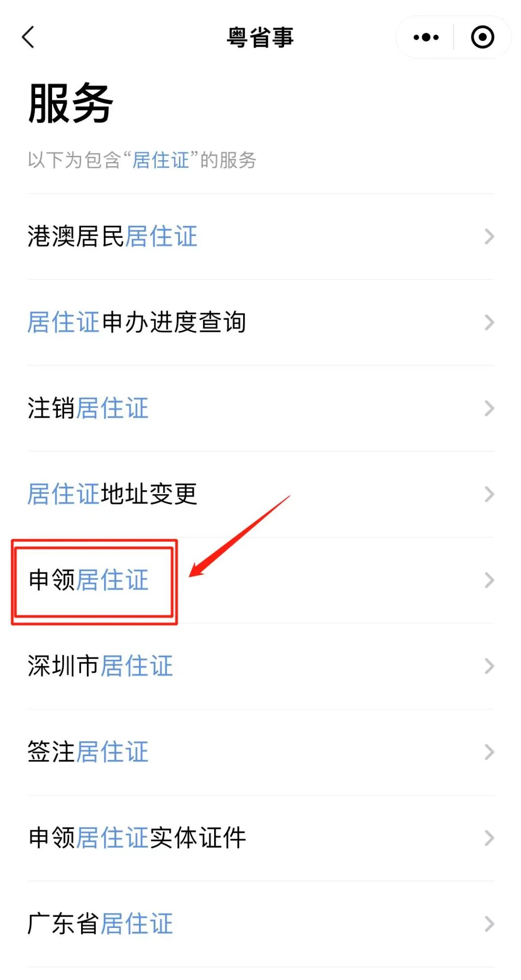Select 居住证地址变更 list entry
This screenshot has height=980, width=521.
pos(260,494)
